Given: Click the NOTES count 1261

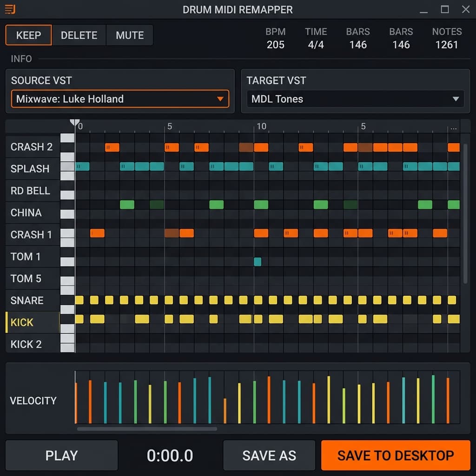Looking at the screenshot, I should coord(447,45).
